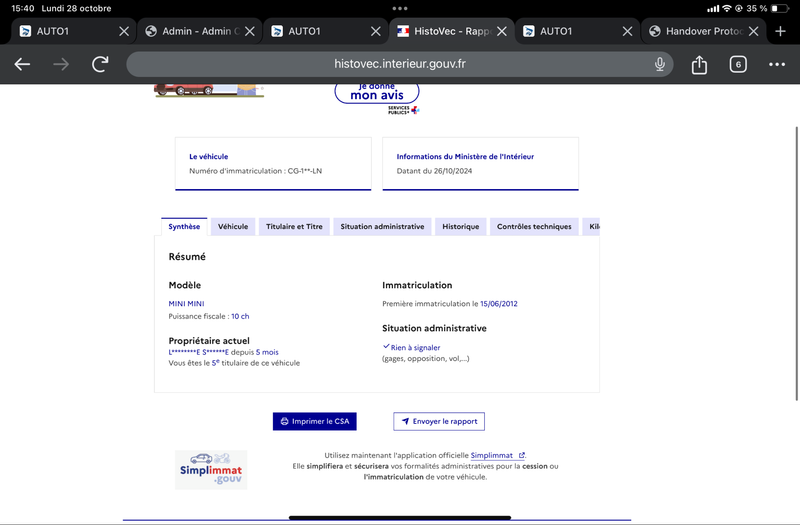
Task: Click the 10 ch fiscal power value
Action: pos(240,316)
